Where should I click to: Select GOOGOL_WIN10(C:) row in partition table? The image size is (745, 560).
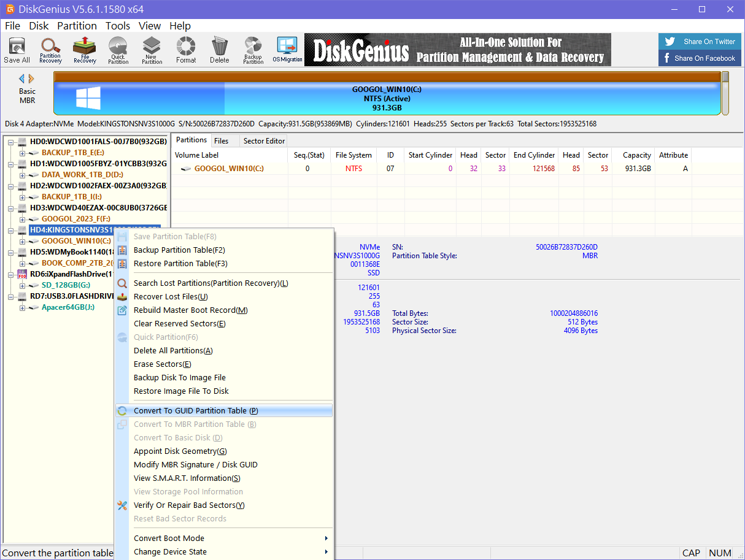[431, 169]
